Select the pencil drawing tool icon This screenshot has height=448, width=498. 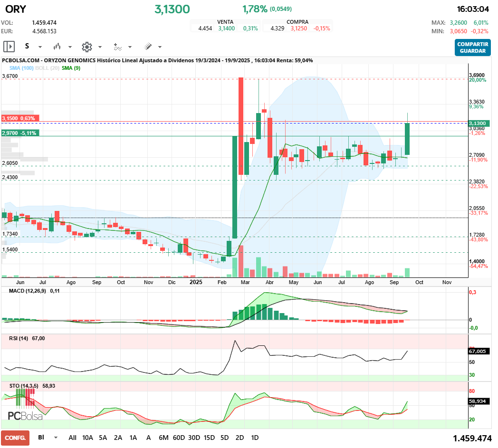148,47
